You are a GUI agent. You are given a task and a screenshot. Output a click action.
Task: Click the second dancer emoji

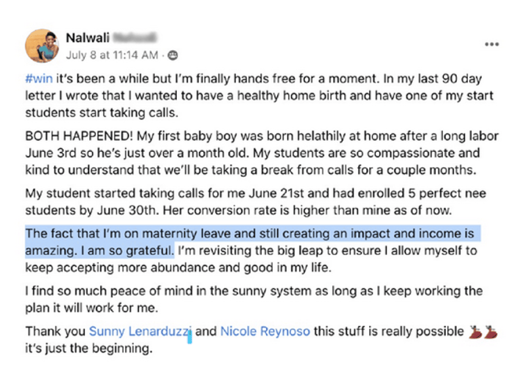491,332
